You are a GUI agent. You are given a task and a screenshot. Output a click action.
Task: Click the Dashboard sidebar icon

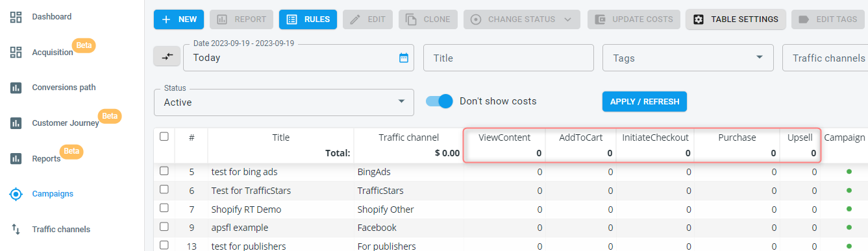pyautogui.click(x=16, y=17)
